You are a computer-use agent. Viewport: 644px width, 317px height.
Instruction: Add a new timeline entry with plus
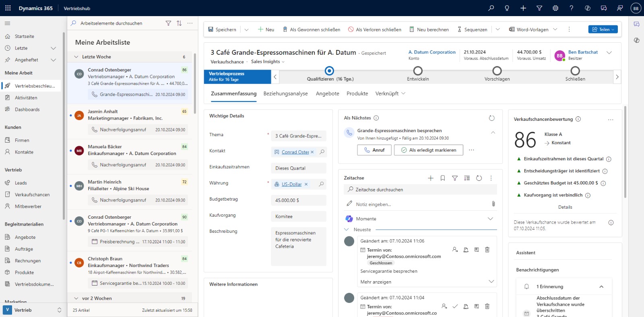coord(431,178)
